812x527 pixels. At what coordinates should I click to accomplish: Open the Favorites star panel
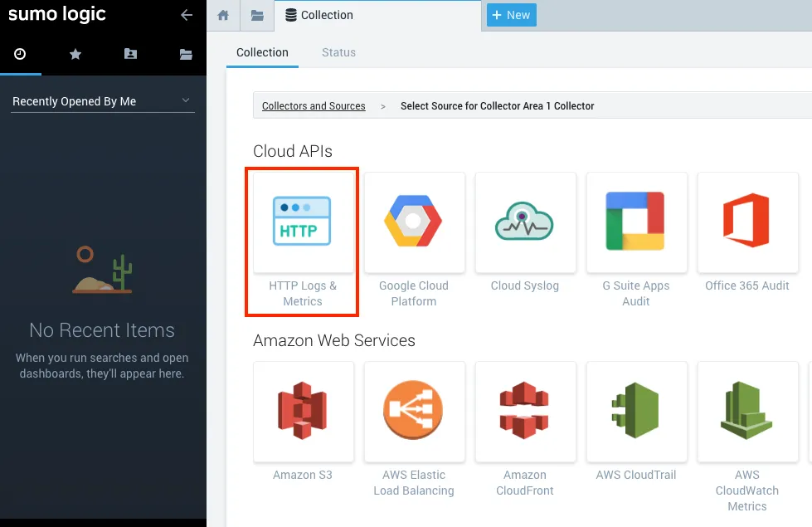coord(75,54)
